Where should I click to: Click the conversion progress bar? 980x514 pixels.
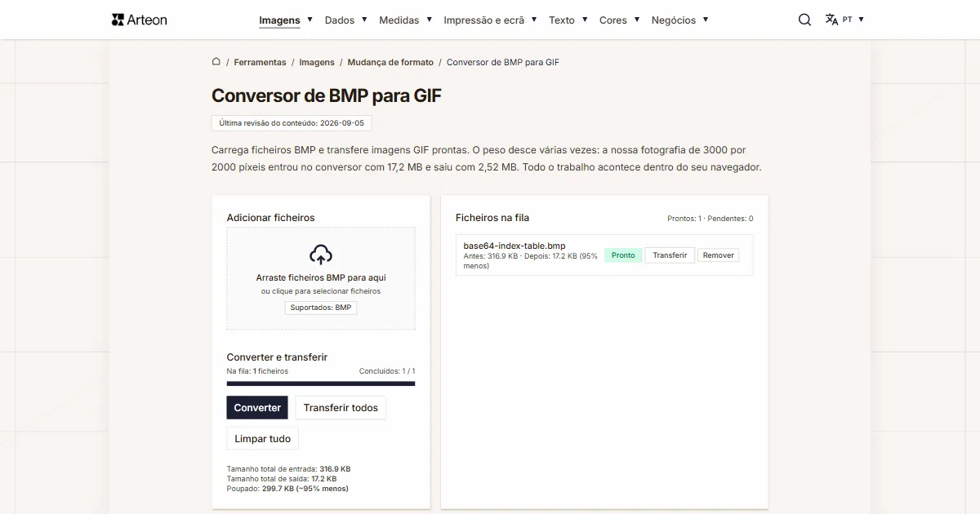321,383
